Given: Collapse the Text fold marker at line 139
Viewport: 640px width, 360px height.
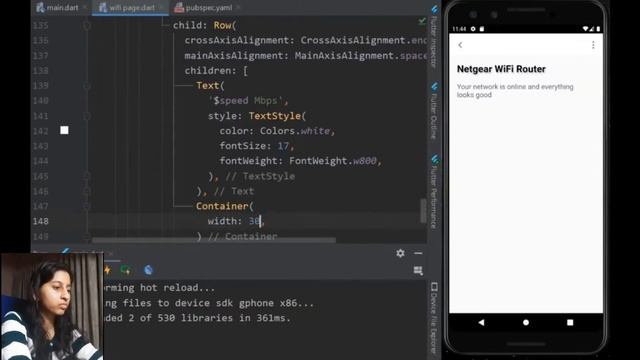Looking at the screenshot, I should [87, 86].
